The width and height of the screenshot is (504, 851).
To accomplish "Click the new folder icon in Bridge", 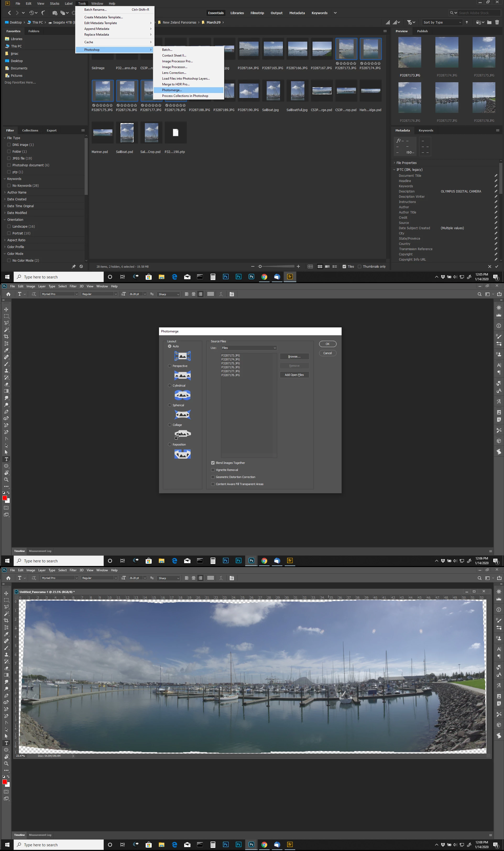I will (x=489, y=23).
